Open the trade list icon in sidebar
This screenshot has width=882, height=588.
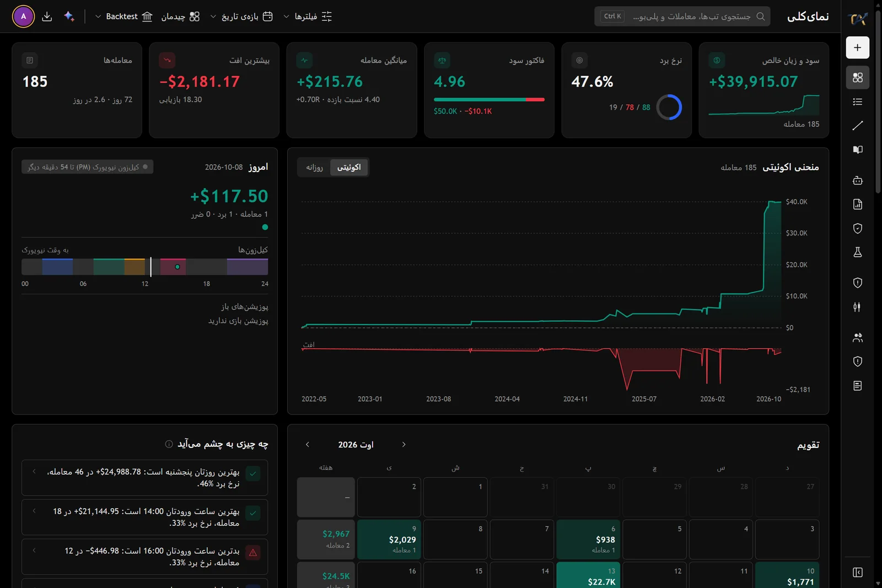pyautogui.click(x=857, y=101)
